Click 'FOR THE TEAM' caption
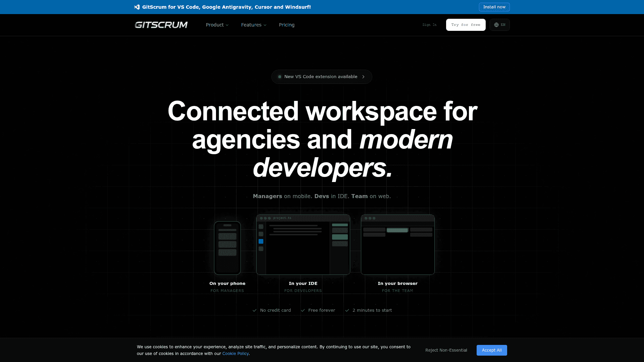 point(398,291)
